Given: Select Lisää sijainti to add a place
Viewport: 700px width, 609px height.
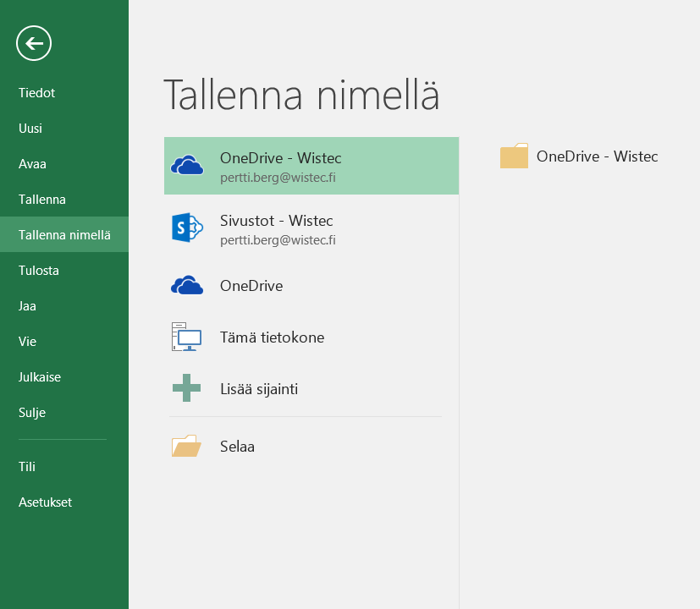Looking at the screenshot, I should [x=259, y=389].
